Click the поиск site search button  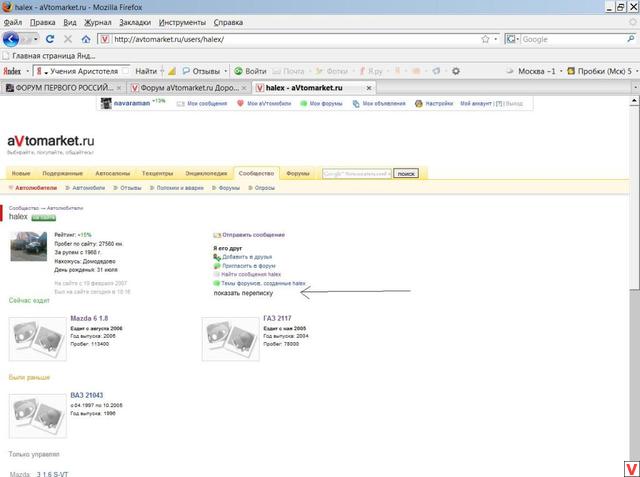click(x=406, y=174)
